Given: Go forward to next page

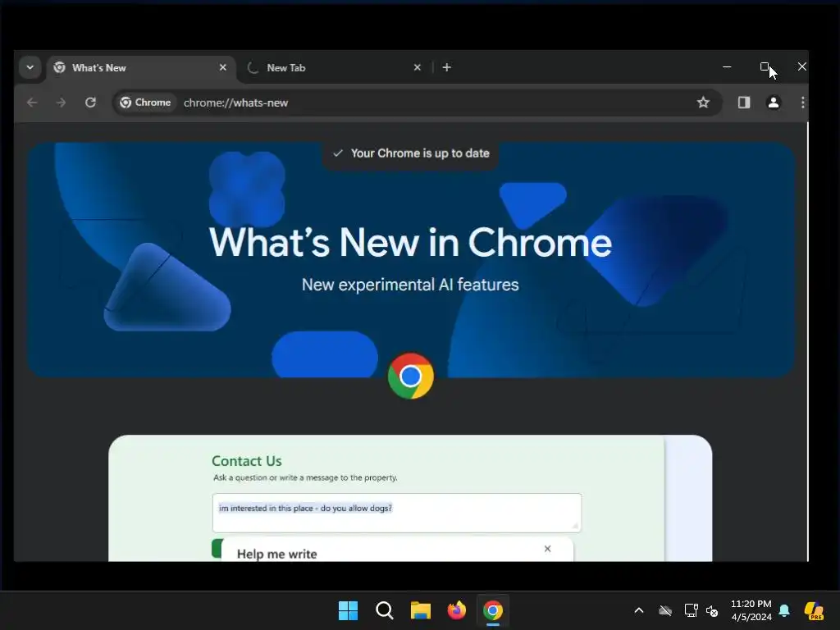Looking at the screenshot, I should (61, 103).
